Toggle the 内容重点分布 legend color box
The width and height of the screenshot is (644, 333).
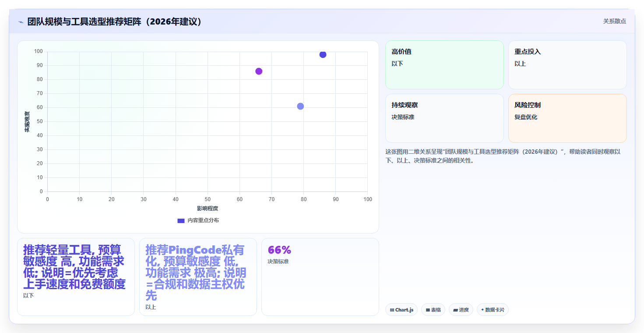181,220
